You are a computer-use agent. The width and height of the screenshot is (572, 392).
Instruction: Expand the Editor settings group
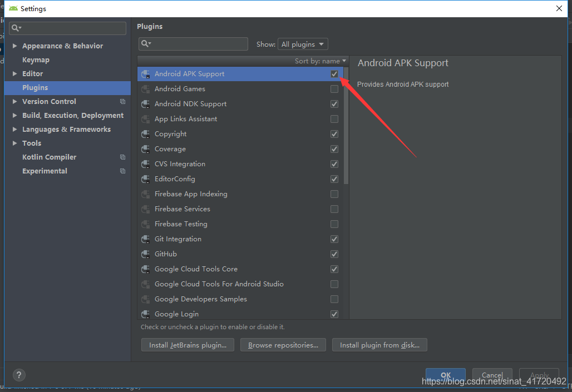[14, 73]
